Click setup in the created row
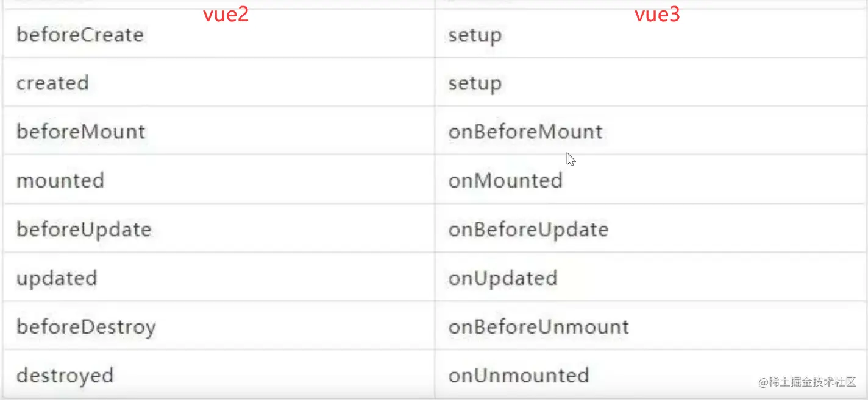 (475, 83)
